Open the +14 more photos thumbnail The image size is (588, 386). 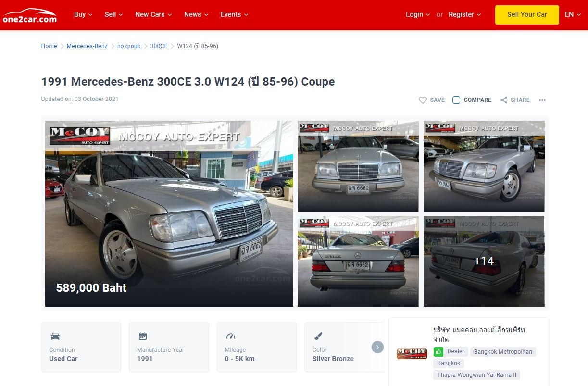pyautogui.click(x=484, y=261)
